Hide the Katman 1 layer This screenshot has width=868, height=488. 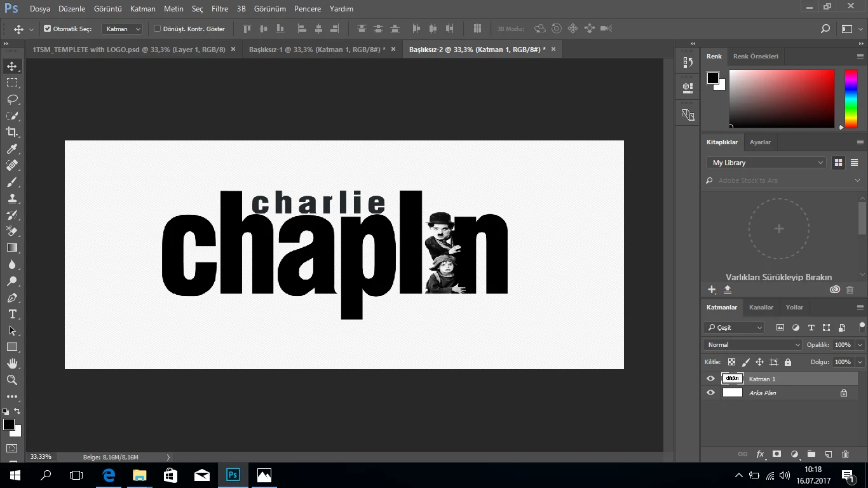click(710, 379)
